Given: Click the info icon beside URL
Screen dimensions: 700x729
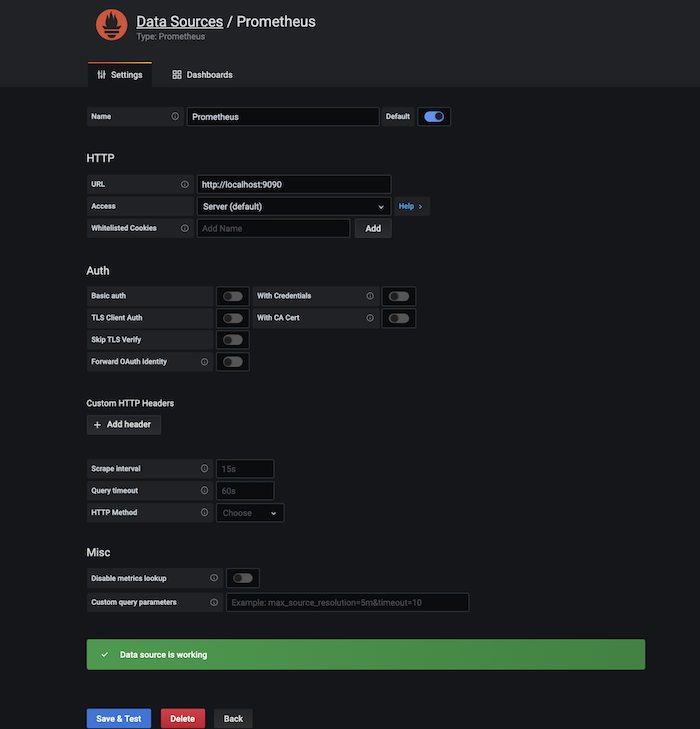Looking at the screenshot, I should (x=184, y=185).
